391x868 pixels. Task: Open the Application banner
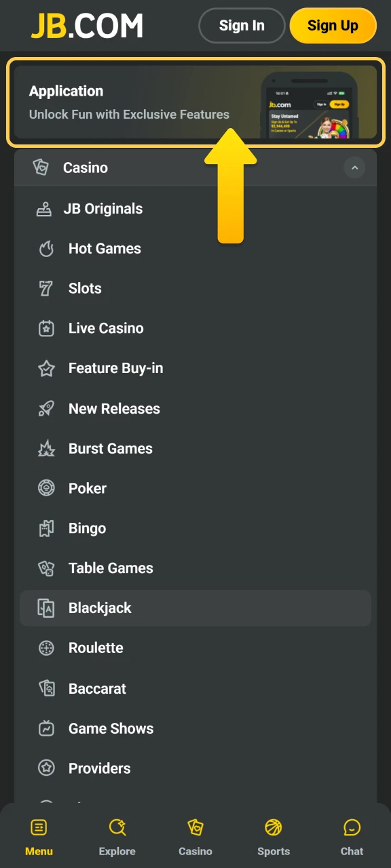[x=195, y=102]
